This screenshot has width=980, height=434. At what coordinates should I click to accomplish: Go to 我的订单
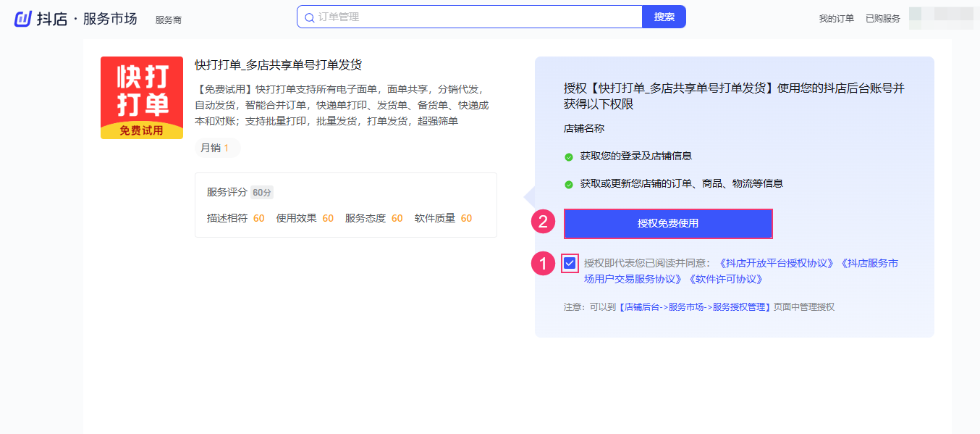(x=837, y=19)
